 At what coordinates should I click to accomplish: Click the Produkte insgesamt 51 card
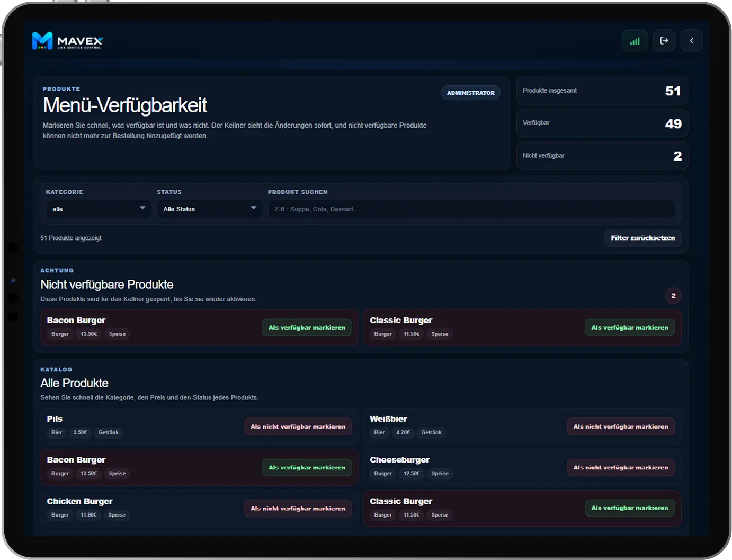[x=602, y=91]
